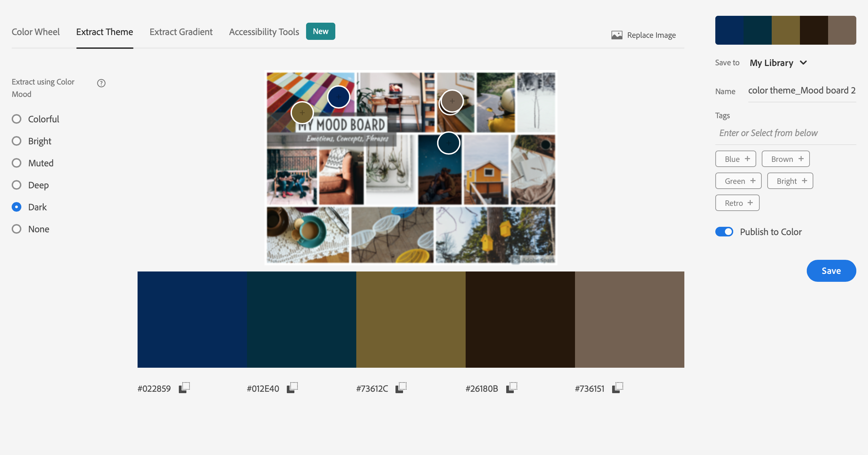Select the Colorful mood radio button
The image size is (868, 455).
coord(17,119)
